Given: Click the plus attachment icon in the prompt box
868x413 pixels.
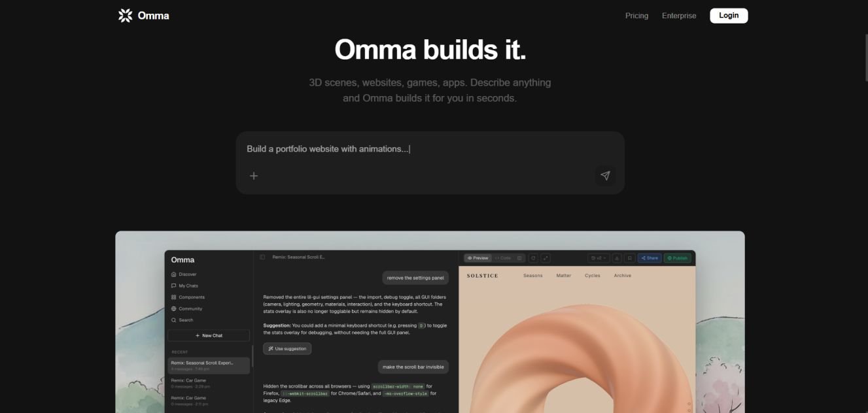Looking at the screenshot, I should [254, 175].
